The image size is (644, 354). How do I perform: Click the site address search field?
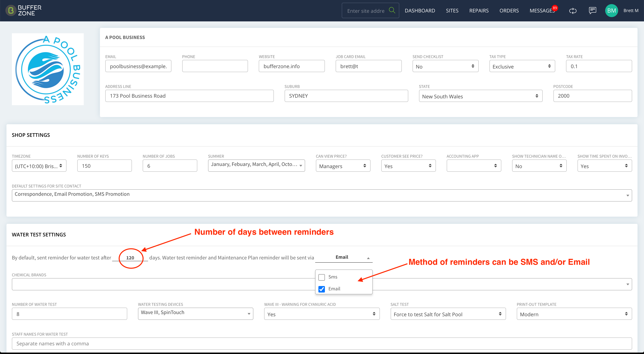(365, 11)
